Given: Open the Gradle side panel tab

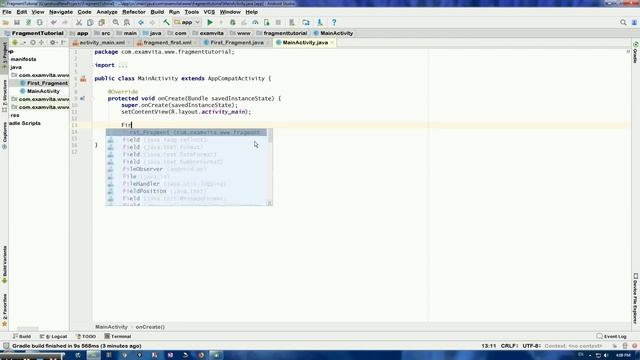Looking at the screenshot, I should click(x=636, y=52).
